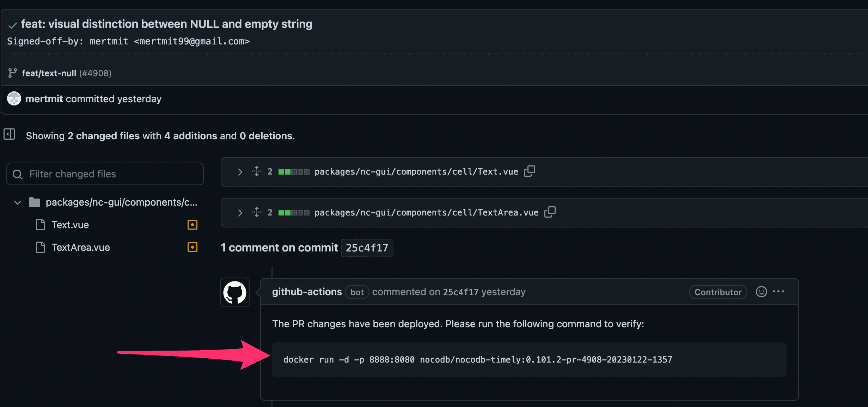Open pull request #4908
The width and height of the screenshot is (868, 407).
[94, 73]
